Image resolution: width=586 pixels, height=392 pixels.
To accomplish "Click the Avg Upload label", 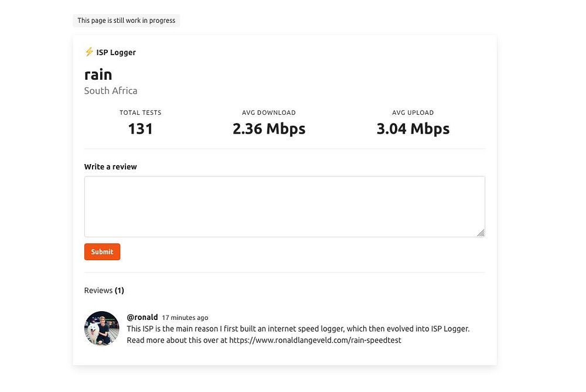I will (413, 113).
